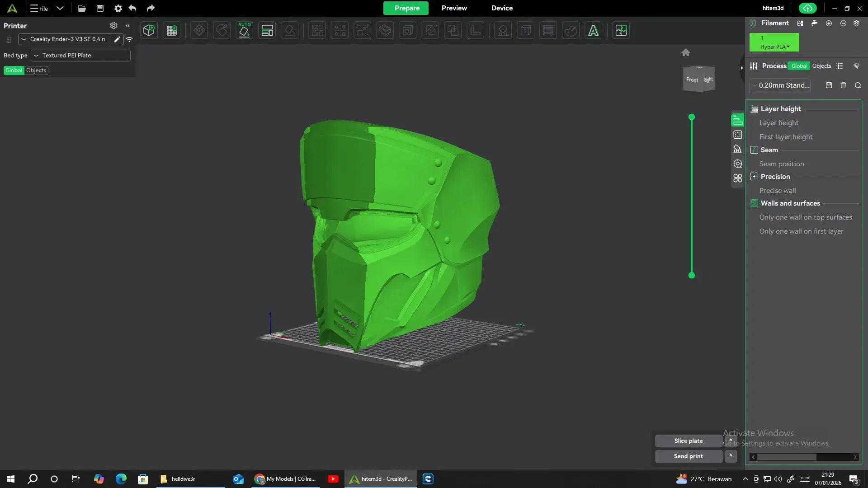Viewport: 868px width, 488px height.
Task: Click the Slice plate button
Action: click(689, 441)
